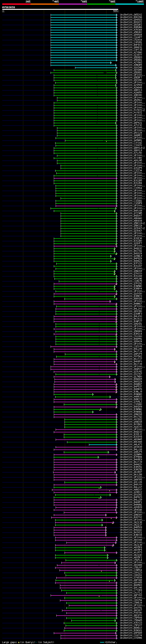The height and width of the screenshot is (644, 146).
Task: Choose the UniRef100_B4F8X3 label
Action: [131, 45]
